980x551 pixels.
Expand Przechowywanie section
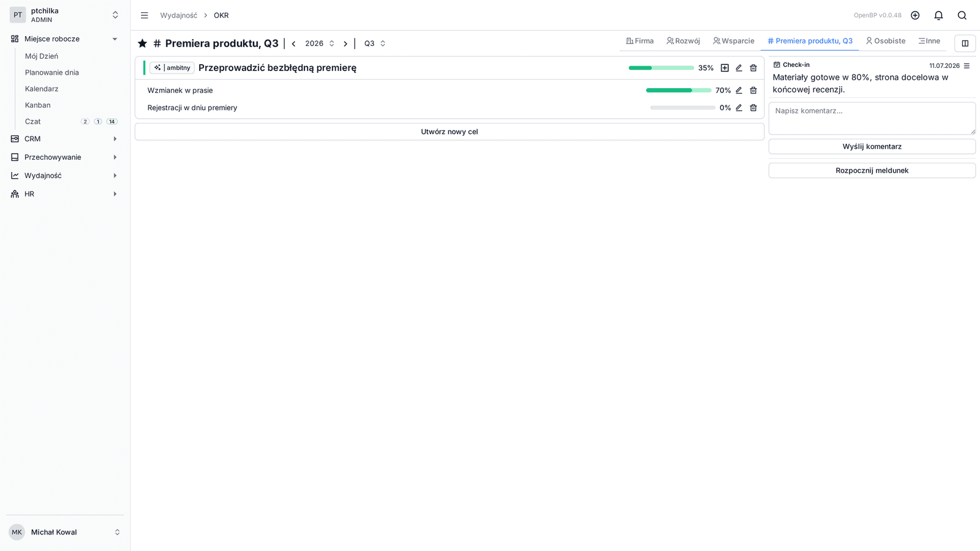click(x=64, y=157)
